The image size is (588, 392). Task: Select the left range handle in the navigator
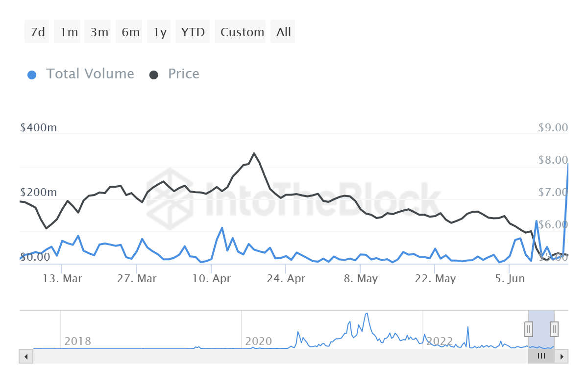pos(529,329)
